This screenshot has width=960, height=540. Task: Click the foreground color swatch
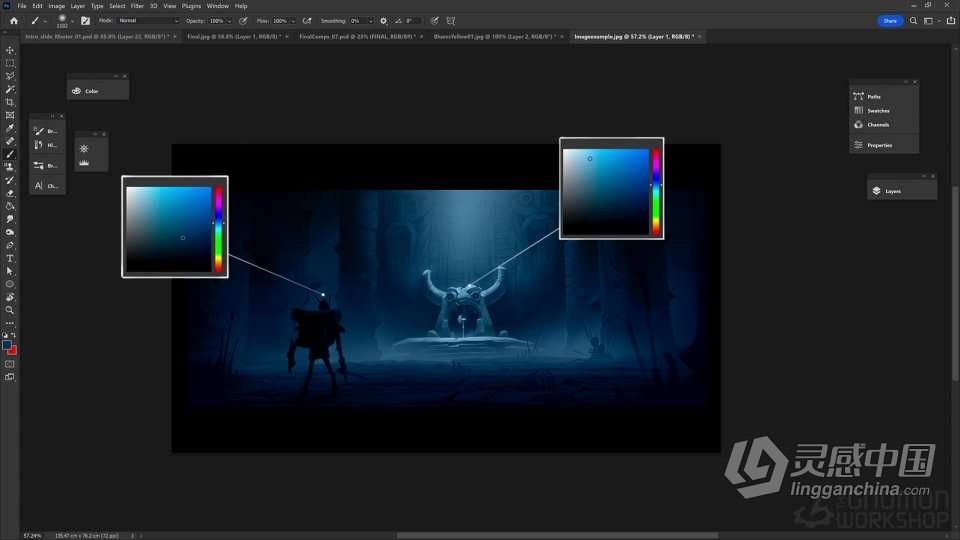point(7,345)
